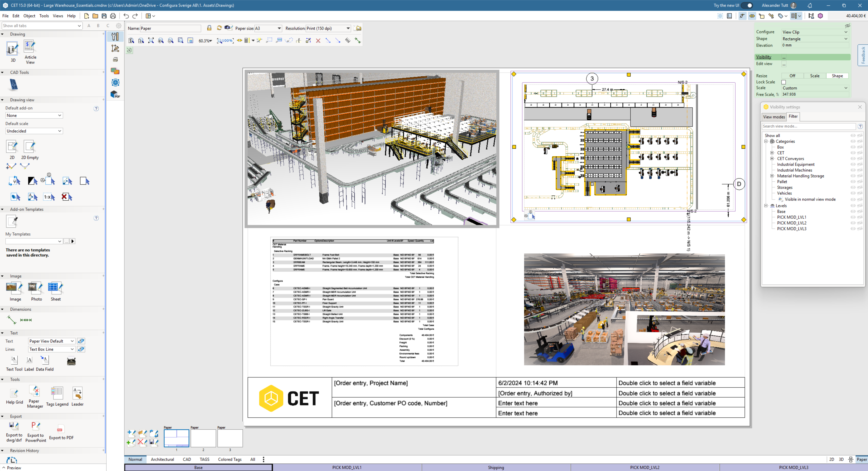Open the Paper size A3 dropdown
Screen dimensions: 868x471
click(x=279, y=28)
